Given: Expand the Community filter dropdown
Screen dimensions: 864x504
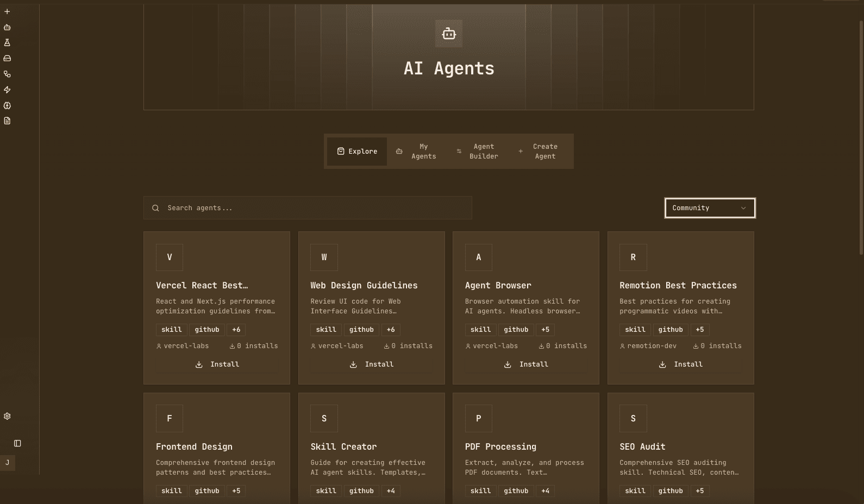Looking at the screenshot, I should 710,208.
